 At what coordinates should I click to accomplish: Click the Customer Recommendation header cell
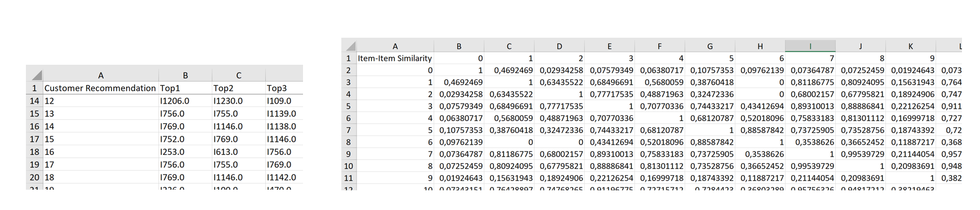100,88
